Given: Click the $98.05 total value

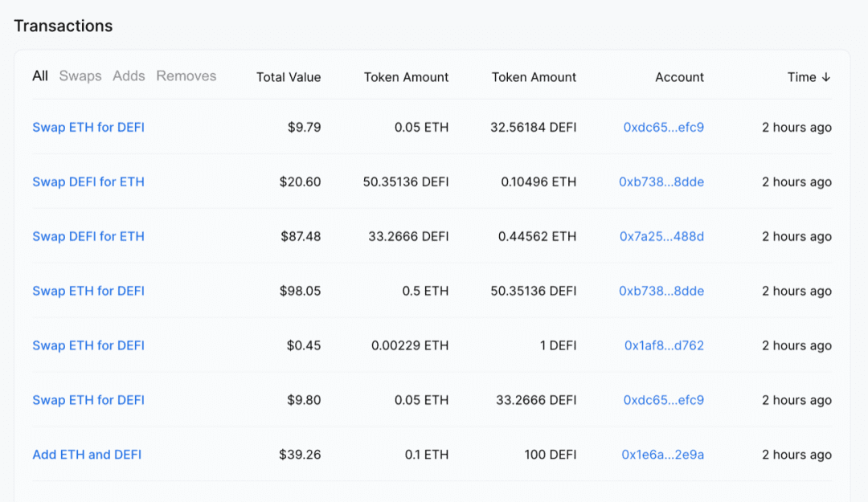Looking at the screenshot, I should coord(300,291).
